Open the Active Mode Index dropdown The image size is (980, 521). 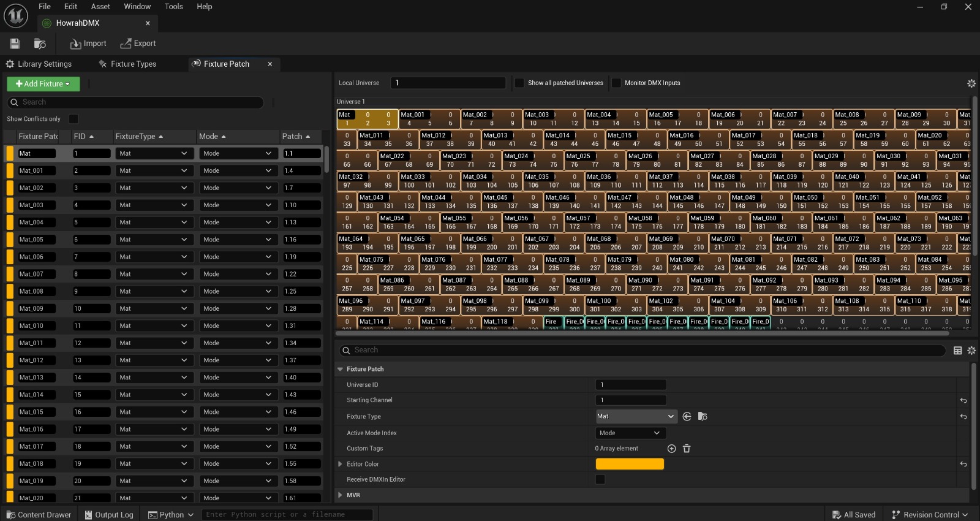(630, 433)
